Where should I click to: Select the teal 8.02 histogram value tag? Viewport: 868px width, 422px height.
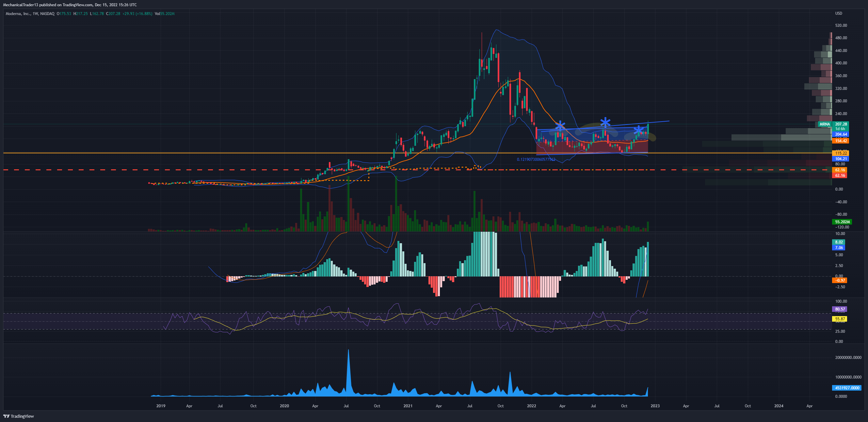point(839,242)
